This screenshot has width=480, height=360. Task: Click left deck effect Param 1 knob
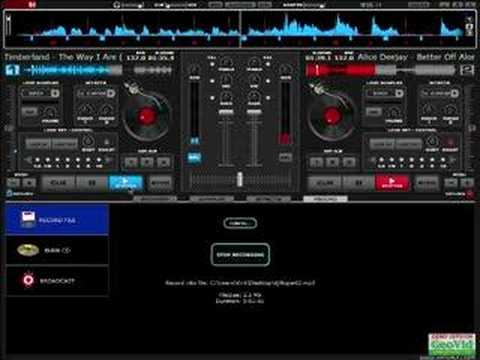(x=85, y=110)
